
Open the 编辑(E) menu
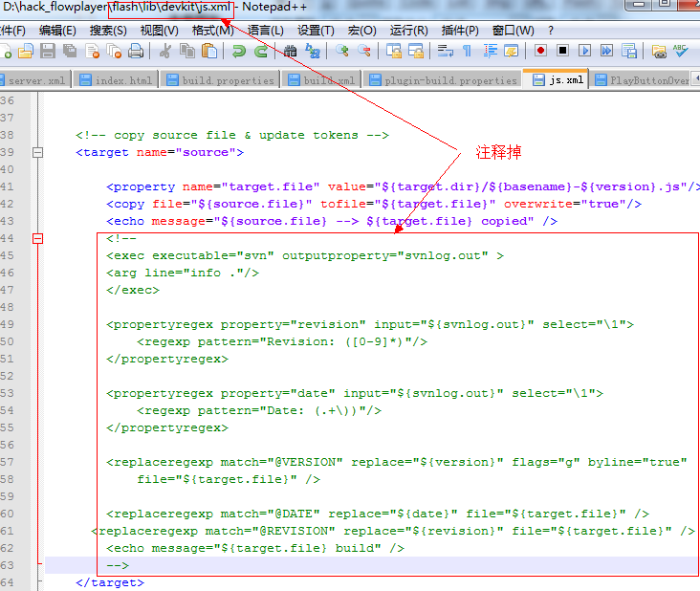(57, 31)
